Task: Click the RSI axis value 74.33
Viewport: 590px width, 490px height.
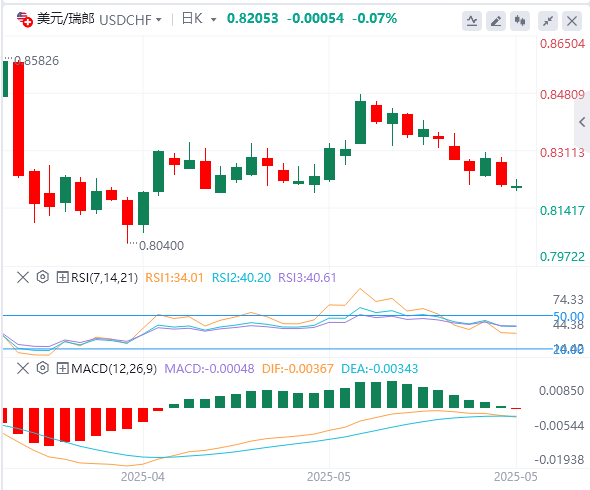Action: [x=568, y=300]
